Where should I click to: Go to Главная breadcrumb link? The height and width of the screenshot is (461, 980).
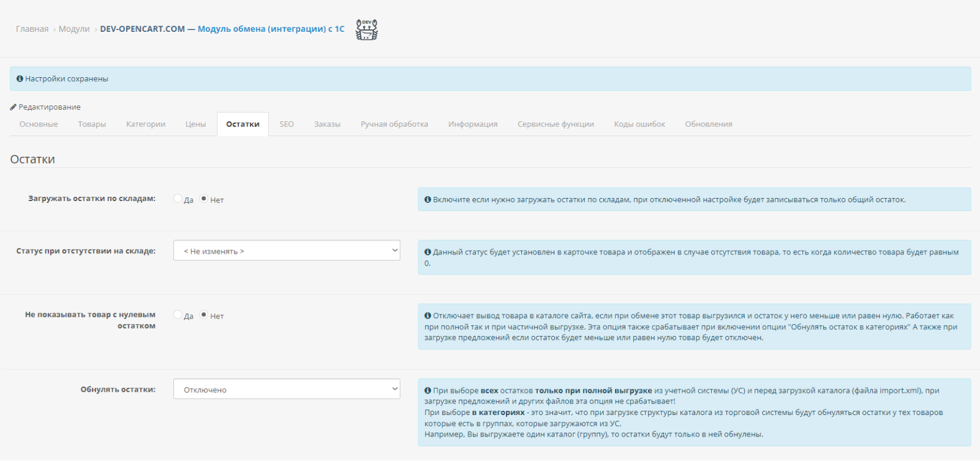click(32, 29)
